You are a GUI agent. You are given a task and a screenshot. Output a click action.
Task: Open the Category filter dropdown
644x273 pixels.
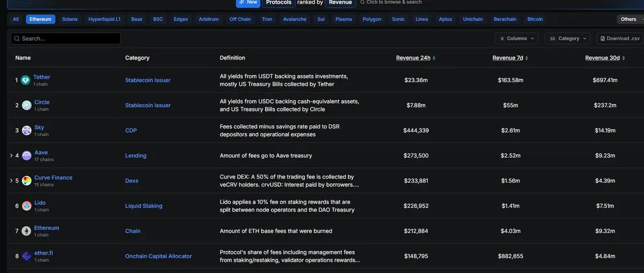pyautogui.click(x=567, y=39)
